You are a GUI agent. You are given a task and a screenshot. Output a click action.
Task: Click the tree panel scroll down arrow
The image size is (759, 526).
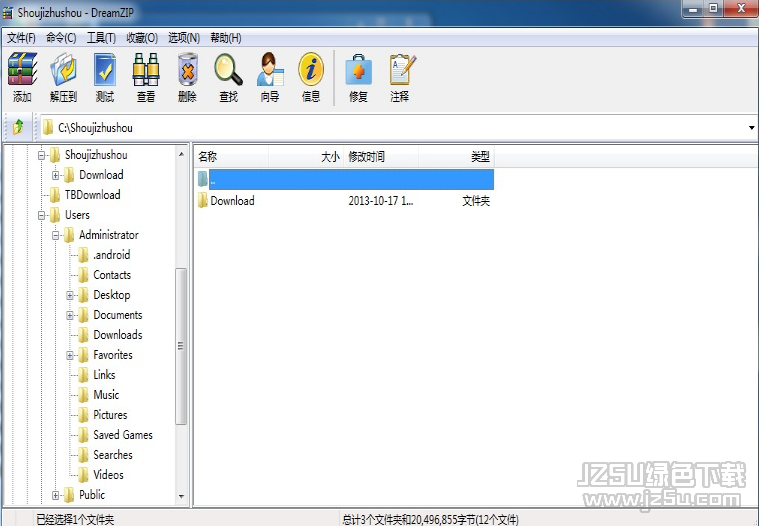182,496
